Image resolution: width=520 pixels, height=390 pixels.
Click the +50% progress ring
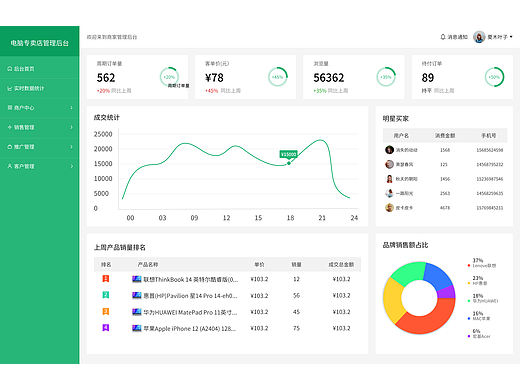pyautogui.click(x=494, y=77)
